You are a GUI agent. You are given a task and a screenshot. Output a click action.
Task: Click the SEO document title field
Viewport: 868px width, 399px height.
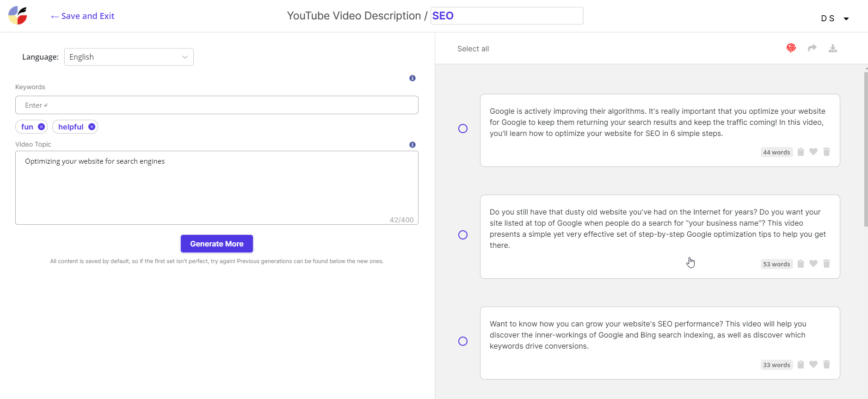[507, 16]
